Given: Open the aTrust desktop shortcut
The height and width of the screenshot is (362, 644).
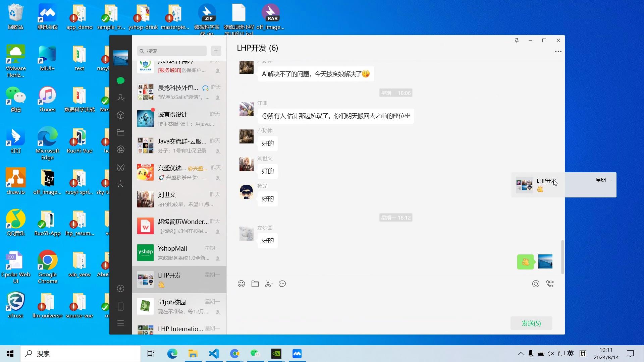Looking at the screenshot, I should coord(16,305).
